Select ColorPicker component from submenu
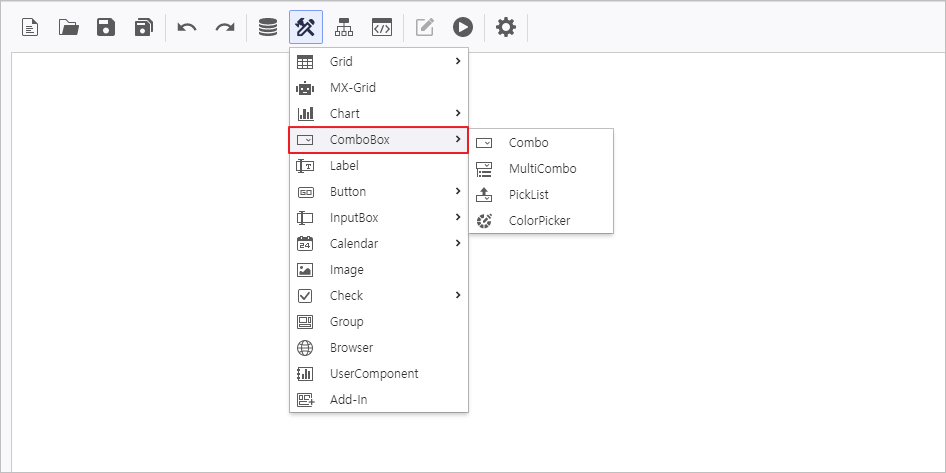Viewport: 946px width, 473px height. (x=539, y=221)
